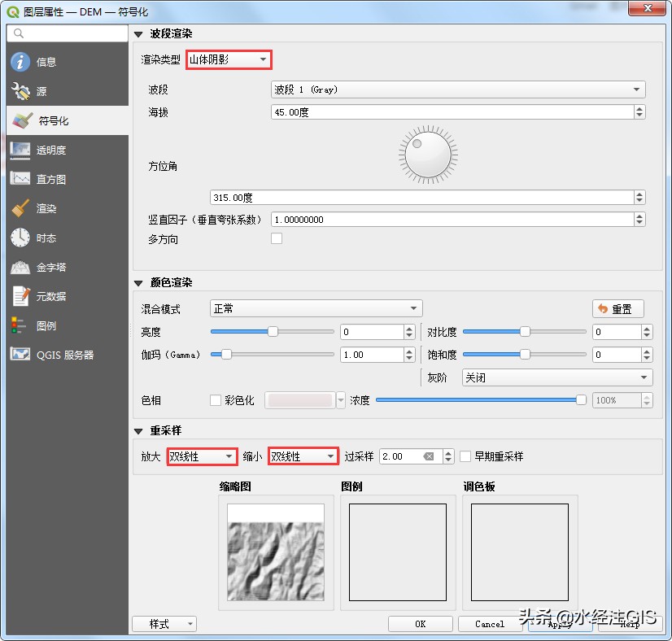Image resolution: width=672 pixels, height=641 pixels.
Task: Click the 饱和度 value stepper arrows
Action: coord(647,355)
